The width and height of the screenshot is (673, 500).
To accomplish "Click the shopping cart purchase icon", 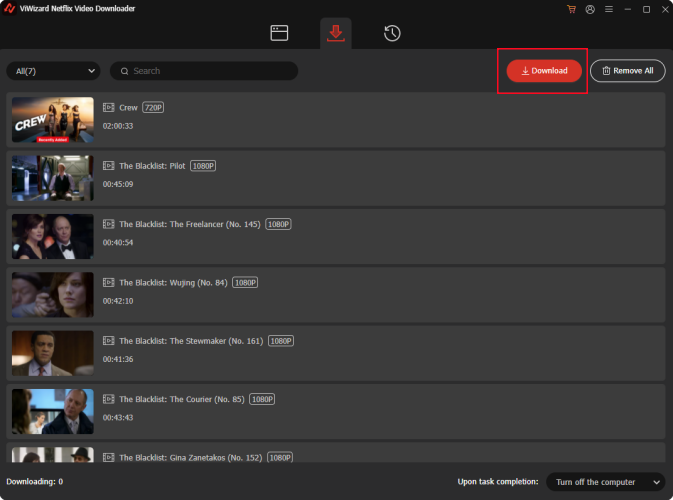I will 571,9.
